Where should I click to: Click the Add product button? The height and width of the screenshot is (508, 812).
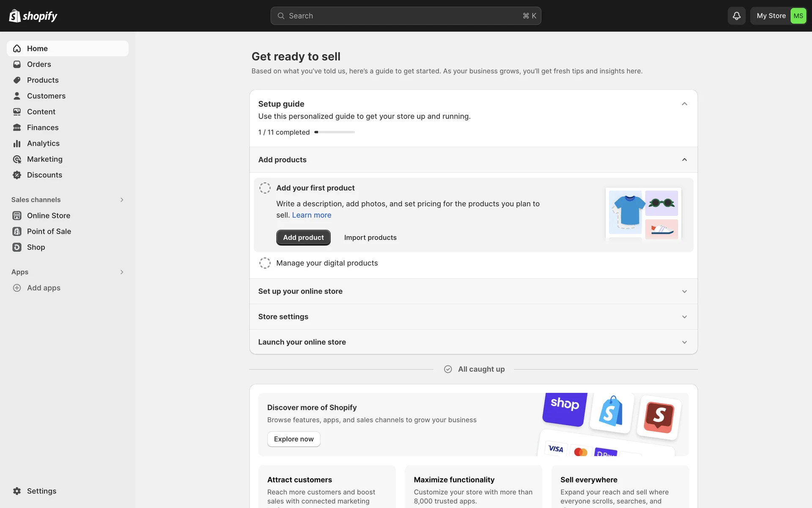(303, 237)
